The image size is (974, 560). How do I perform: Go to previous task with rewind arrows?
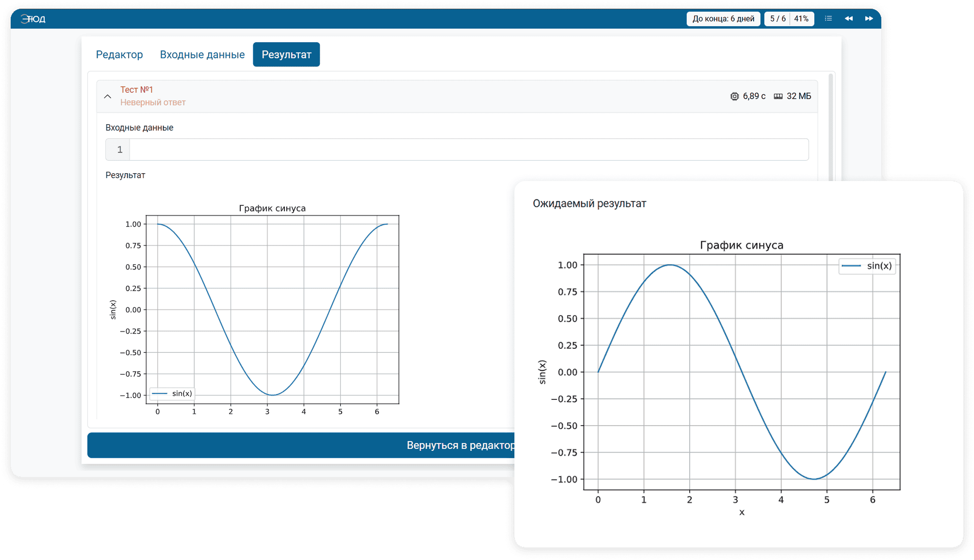click(848, 18)
